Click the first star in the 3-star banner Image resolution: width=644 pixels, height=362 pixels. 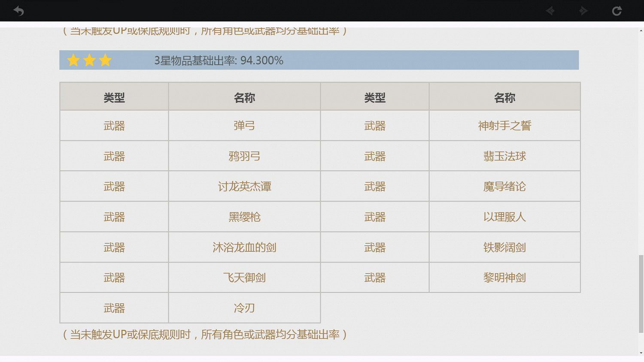73,60
